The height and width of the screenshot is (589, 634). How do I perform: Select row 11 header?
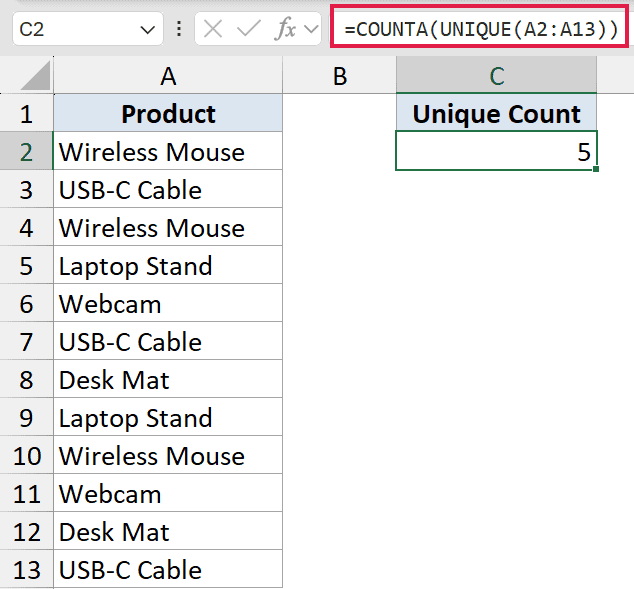coord(26,493)
